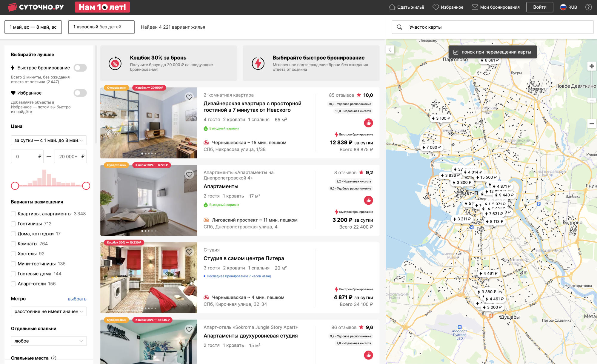
Task: Enable the Избранное filter toggle
Action: pos(80,93)
